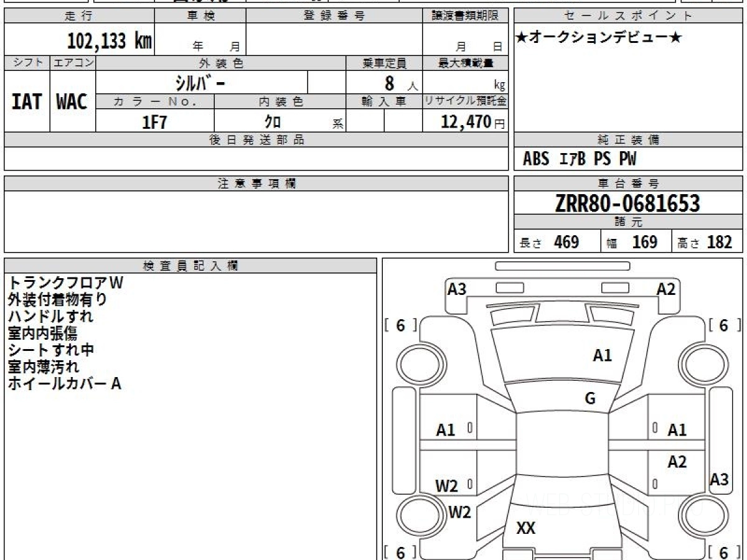Click the 車台番号 header
The image size is (747, 560).
click(629, 184)
